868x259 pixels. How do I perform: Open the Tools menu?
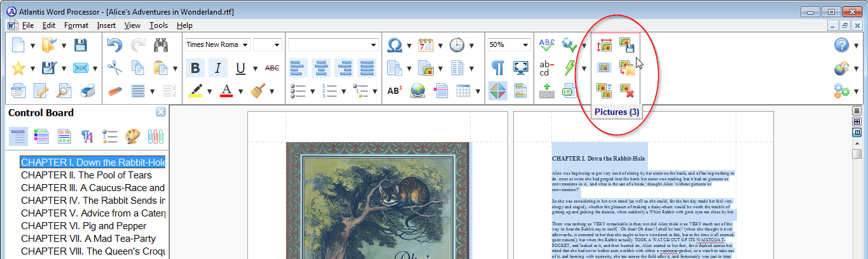(x=159, y=25)
